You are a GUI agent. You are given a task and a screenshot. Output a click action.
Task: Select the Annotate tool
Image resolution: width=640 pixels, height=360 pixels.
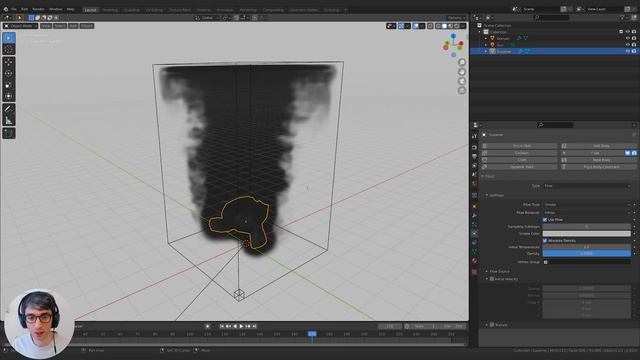coord(9,109)
